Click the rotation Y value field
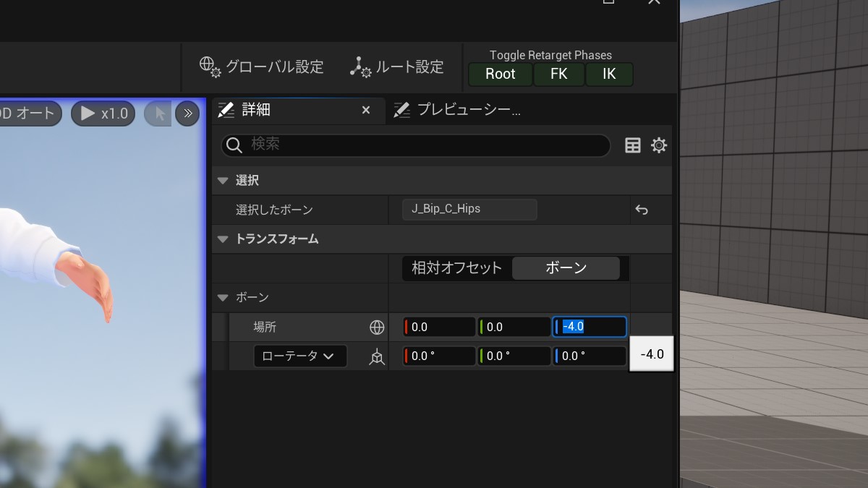The height and width of the screenshot is (488, 868). [514, 356]
